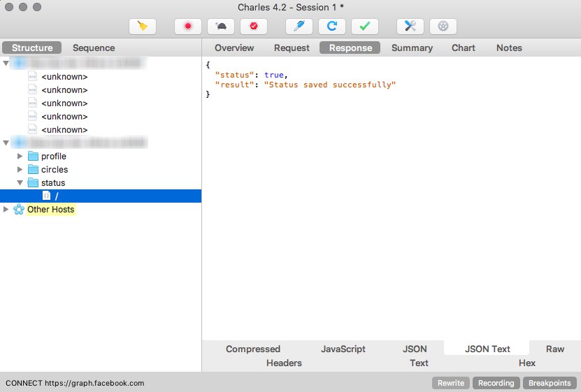
Task: Select the Other Hosts label
Action: click(51, 210)
